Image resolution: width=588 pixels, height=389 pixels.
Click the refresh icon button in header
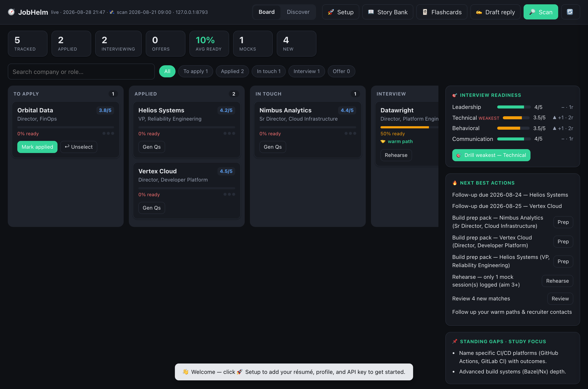click(570, 12)
